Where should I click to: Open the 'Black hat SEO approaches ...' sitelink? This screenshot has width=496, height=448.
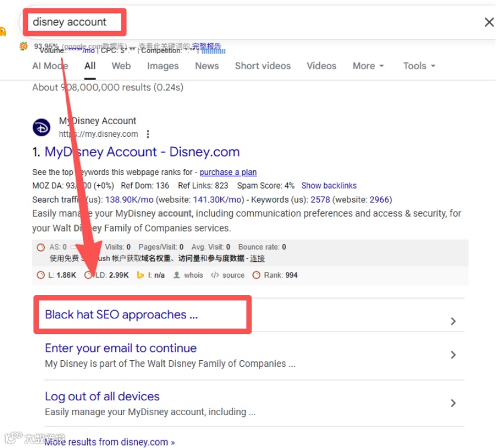pyautogui.click(x=122, y=315)
